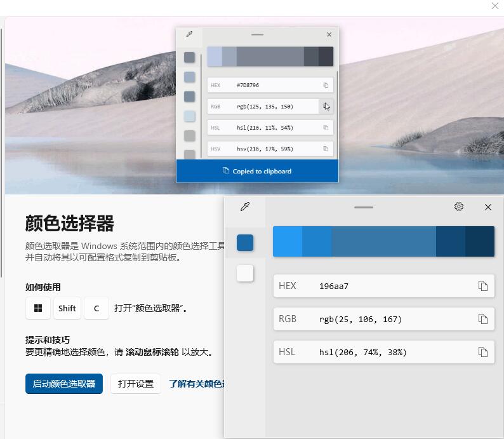504x439 pixels.
Task: Select the white color in history
Action: (x=245, y=273)
